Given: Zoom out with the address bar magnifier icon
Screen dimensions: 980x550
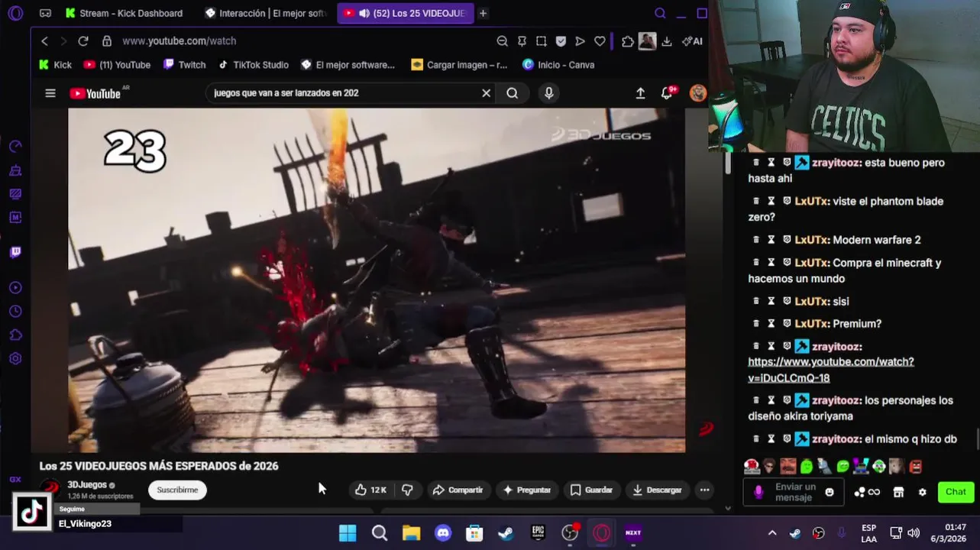Looking at the screenshot, I should click(502, 41).
